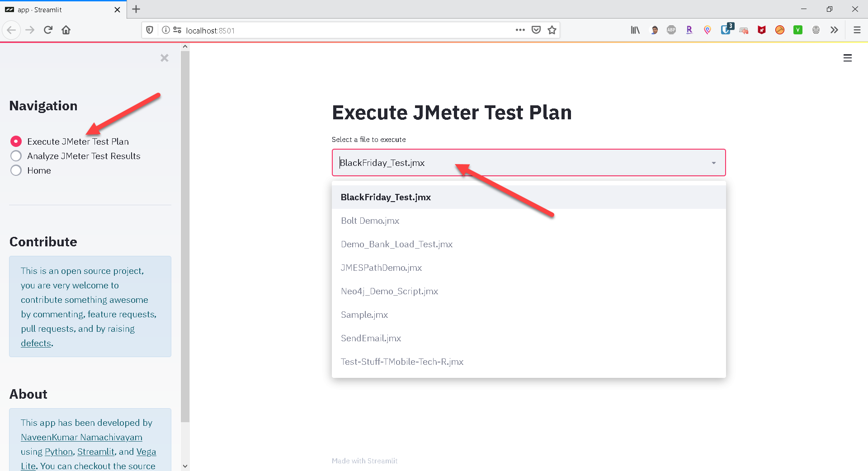Click the red shield extension icon
Image resolution: width=868 pixels, height=471 pixels.
click(x=762, y=30)
